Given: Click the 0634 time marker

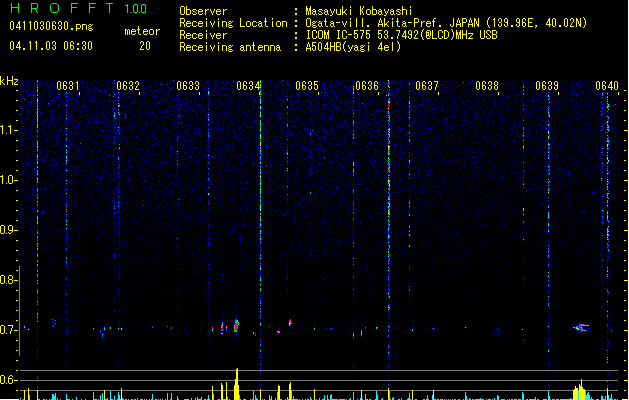Looking at the screenshot, I should click(x=248, y=86).
